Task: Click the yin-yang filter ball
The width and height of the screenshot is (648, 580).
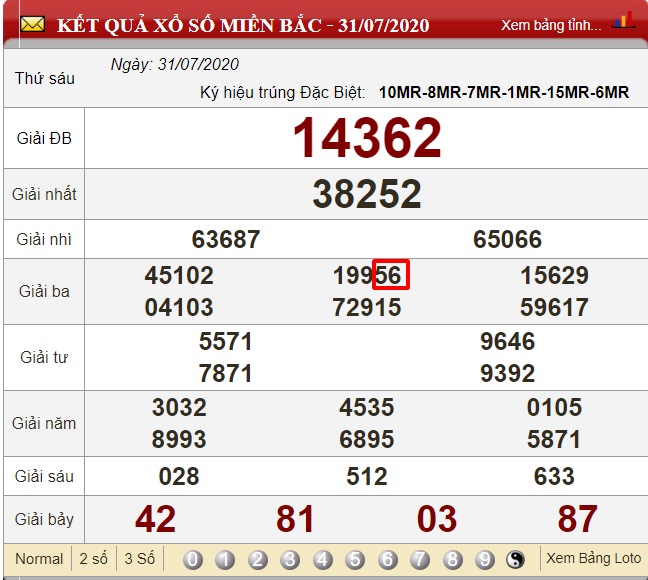Action: click(x=517, y=560)
